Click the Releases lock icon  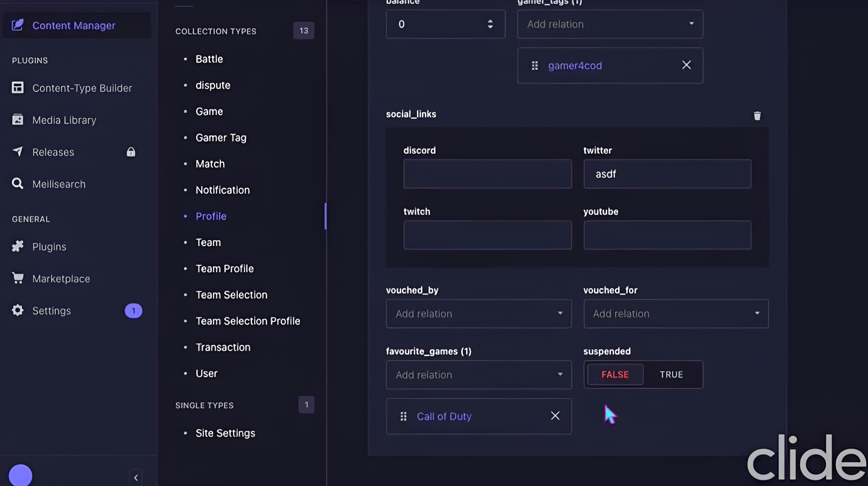click(x=131, y=152)
